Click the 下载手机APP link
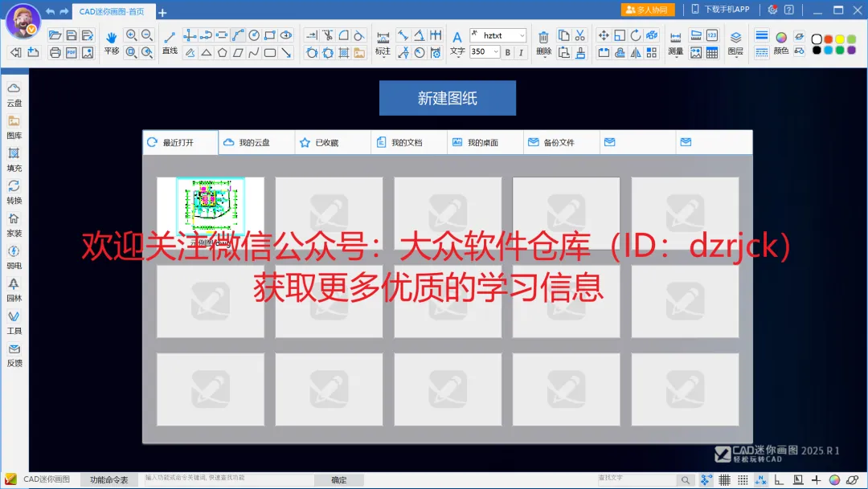This screenshot has height=489, width=868. tap(721, 10)
